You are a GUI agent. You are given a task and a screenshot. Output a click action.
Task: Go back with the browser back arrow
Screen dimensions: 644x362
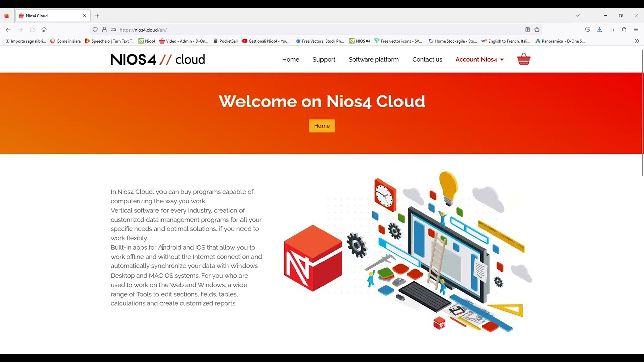[8, 30]
